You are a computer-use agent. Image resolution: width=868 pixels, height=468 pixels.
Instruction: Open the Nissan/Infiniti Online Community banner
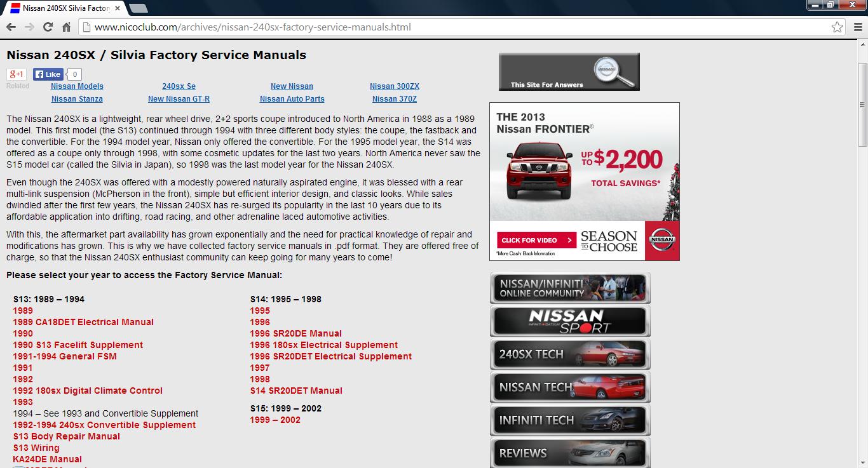[x=570, y=288]
